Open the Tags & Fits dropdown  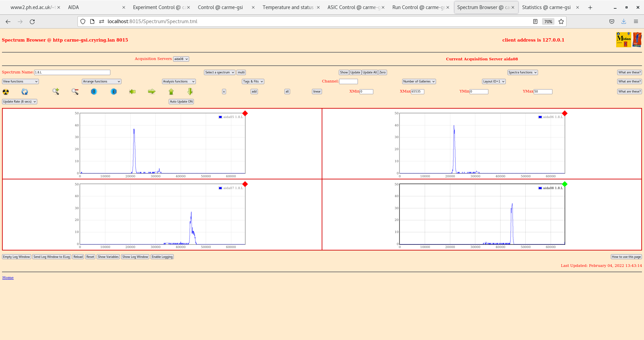[x=253, y=81]
